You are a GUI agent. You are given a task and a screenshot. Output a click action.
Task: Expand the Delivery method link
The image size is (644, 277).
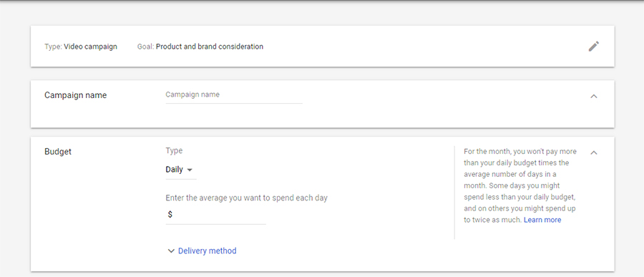point(207,251)
